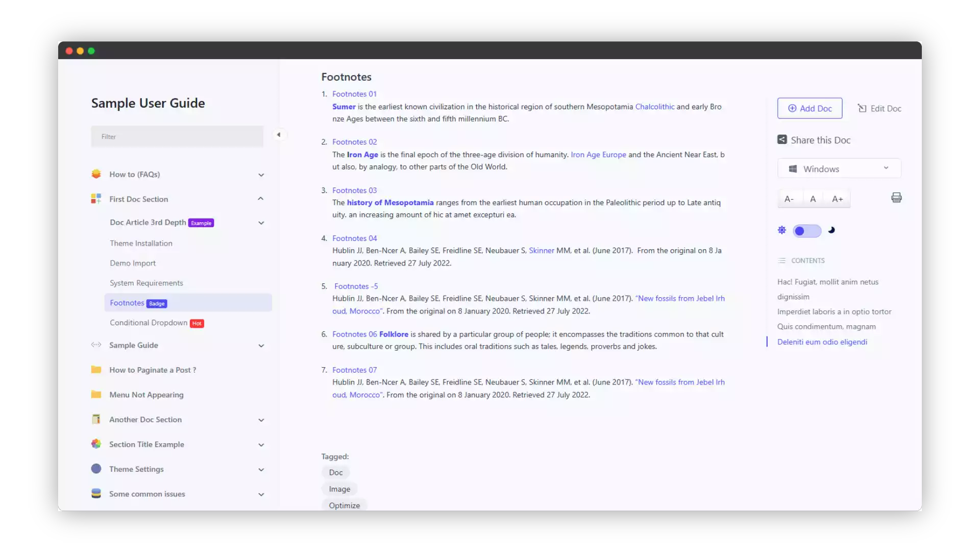Toggle the dark mode switch

(x=805, y=230)
